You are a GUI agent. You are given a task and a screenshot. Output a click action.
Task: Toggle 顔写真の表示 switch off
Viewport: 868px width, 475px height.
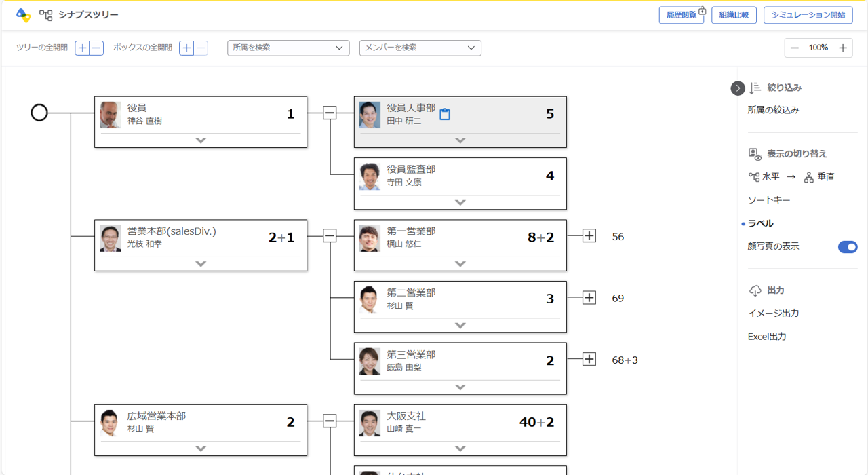click(847, 247)
